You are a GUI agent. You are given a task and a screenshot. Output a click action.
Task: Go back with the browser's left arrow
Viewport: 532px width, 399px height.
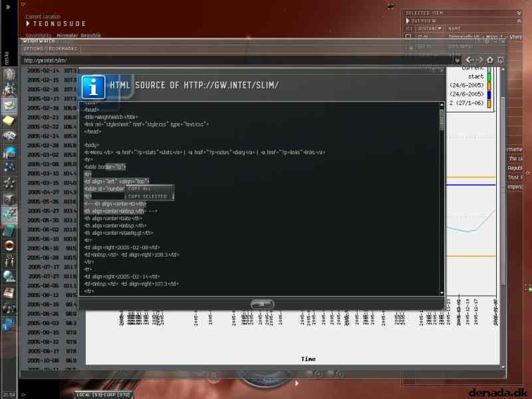coord(469,60)
